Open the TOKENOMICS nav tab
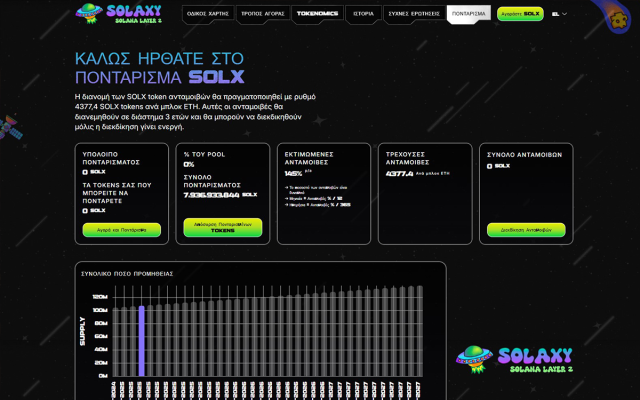The height and width of the screenshot is (400, 640). [x=317, y=14]
